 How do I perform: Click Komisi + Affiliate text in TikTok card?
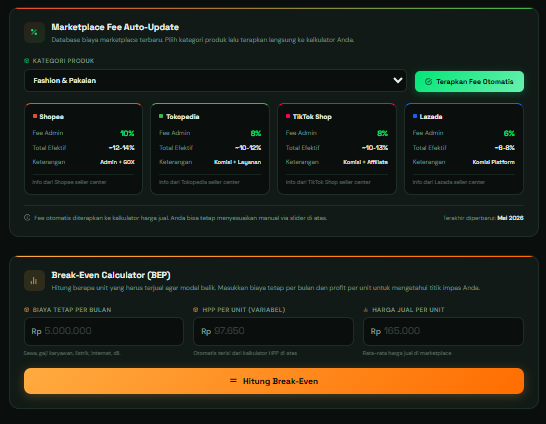[366, 162]
